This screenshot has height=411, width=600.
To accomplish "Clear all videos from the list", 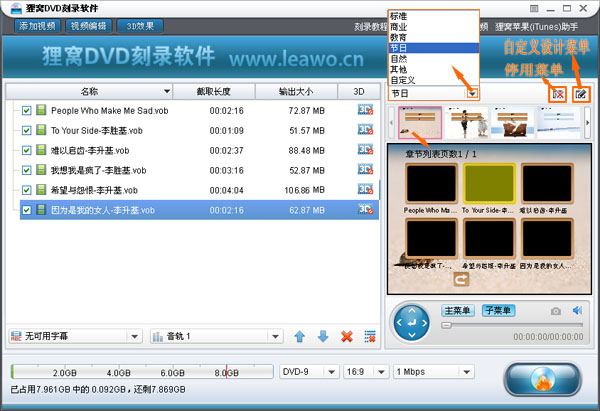I will coord(370,336).
